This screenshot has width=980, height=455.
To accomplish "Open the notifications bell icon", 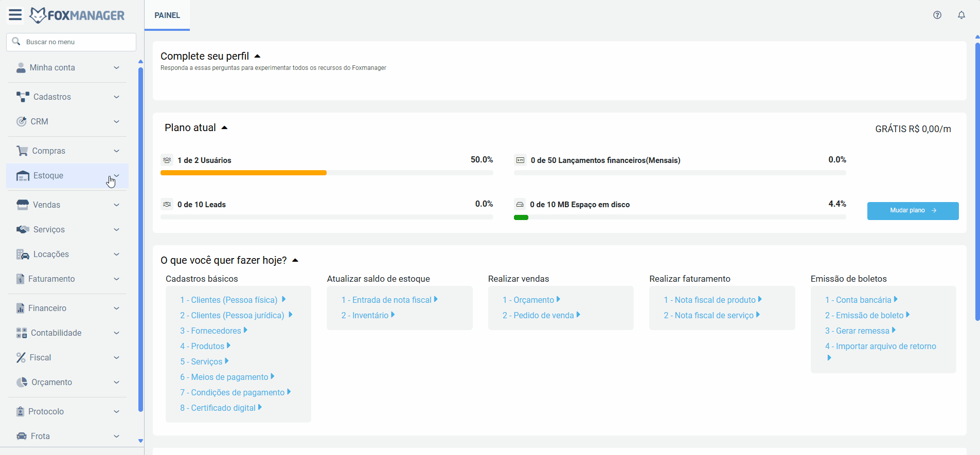I will pyautogui.click(x=961, y=15).
